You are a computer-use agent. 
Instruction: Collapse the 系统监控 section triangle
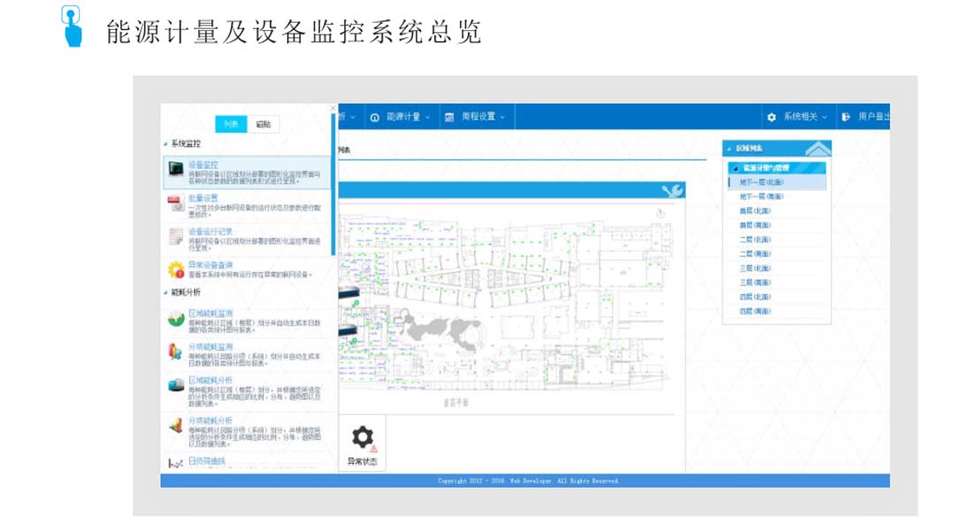[x=165, y=144]
